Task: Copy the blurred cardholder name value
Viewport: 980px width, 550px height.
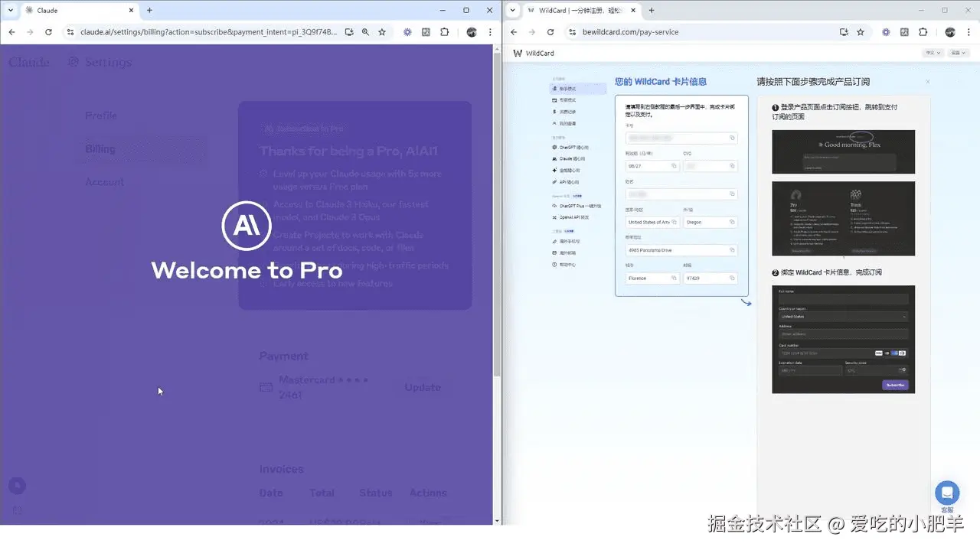Action: click(x=732, y=194)
